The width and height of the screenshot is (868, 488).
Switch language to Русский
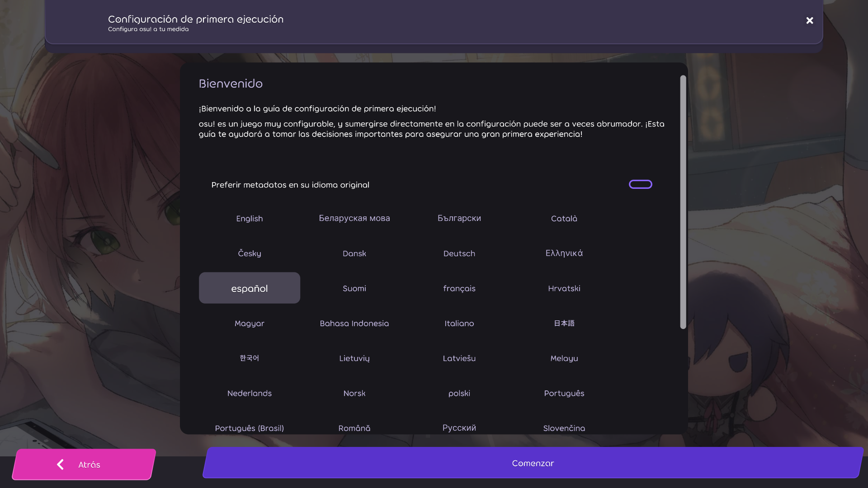coord(459,427)
